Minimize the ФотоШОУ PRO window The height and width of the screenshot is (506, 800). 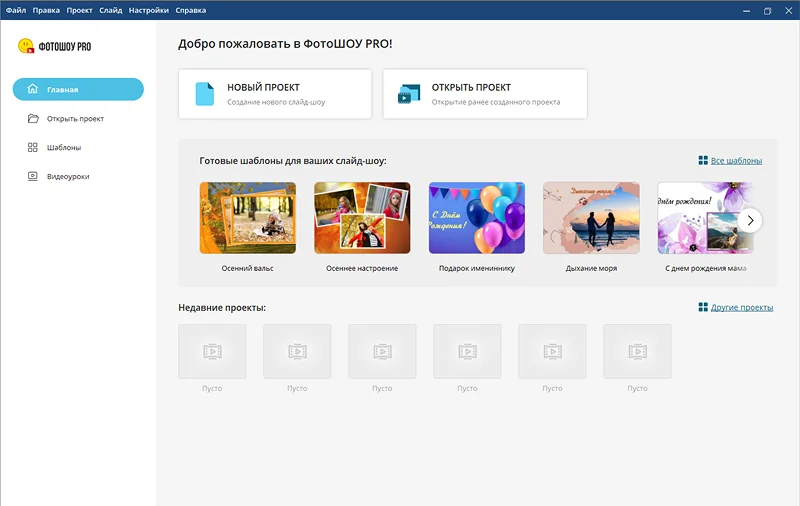(746, 11)
